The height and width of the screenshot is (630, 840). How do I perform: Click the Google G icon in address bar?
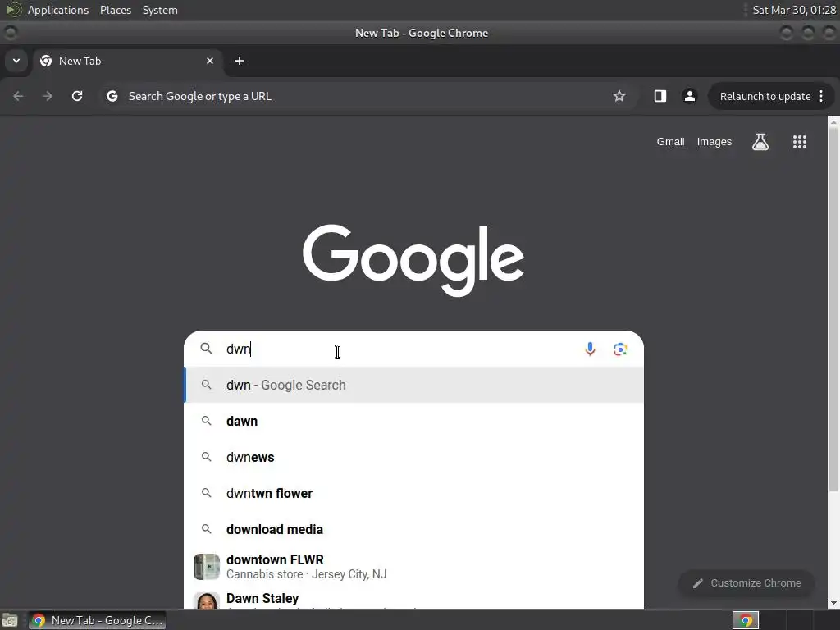coord(112,97)
